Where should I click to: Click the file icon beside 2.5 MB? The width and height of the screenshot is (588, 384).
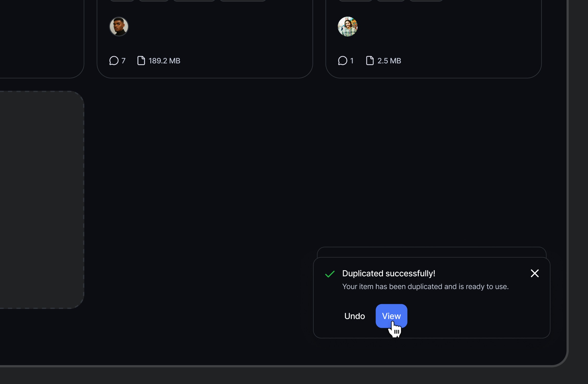click(x=370, y=61)
